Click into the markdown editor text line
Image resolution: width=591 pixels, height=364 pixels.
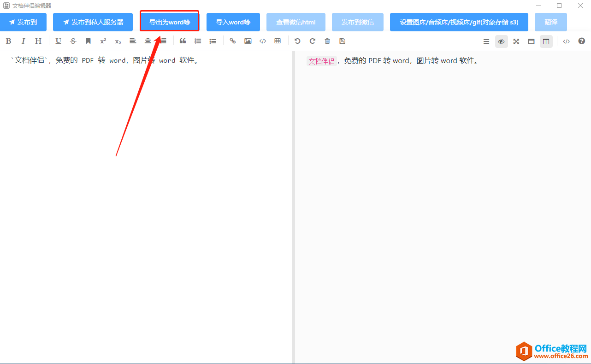pos(105,60)
